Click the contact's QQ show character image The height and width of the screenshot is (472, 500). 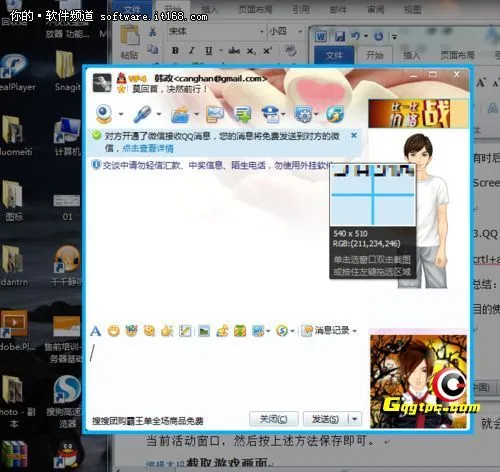point(426,211)
